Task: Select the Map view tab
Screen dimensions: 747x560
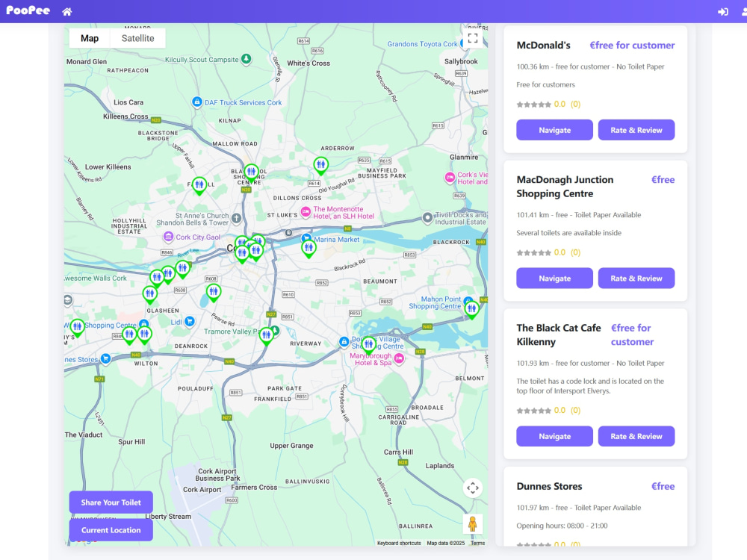Action: (90, 38)
